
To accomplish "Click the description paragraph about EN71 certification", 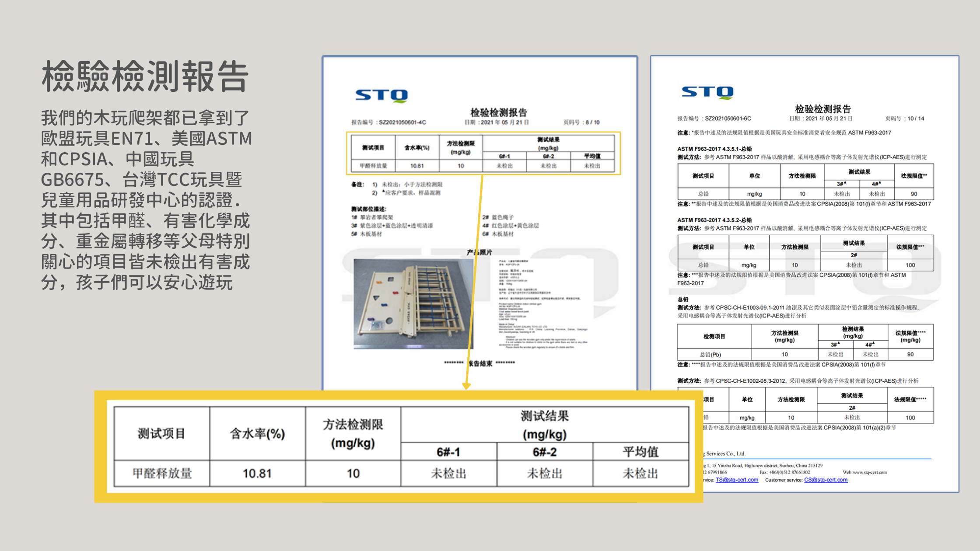I will pos(146,200).
